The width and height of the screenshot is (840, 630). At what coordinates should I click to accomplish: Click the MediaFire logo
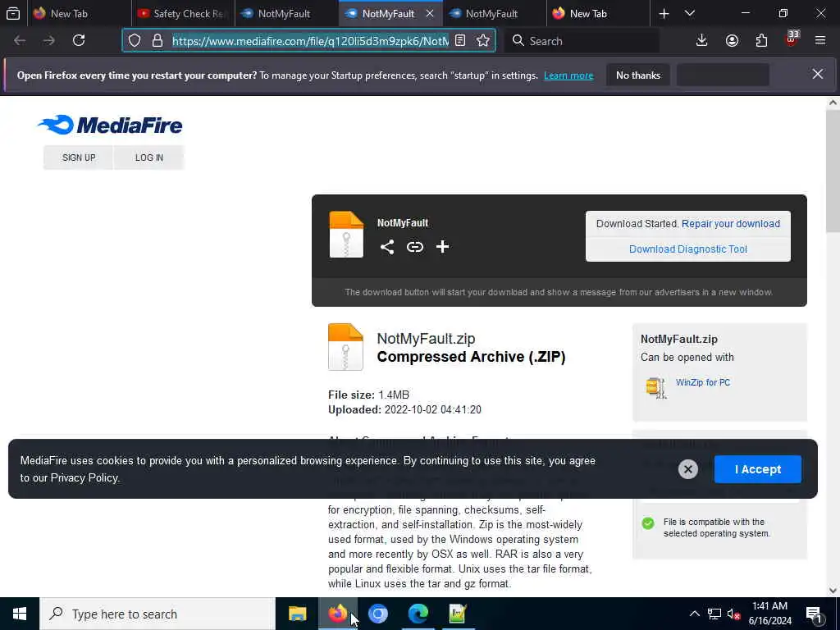pos(111,125)
